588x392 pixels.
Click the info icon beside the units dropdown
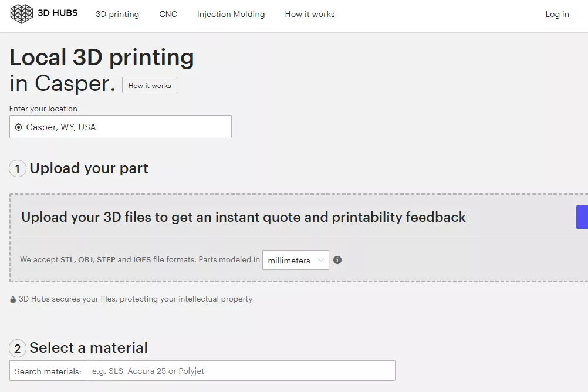tap(337, 260)
